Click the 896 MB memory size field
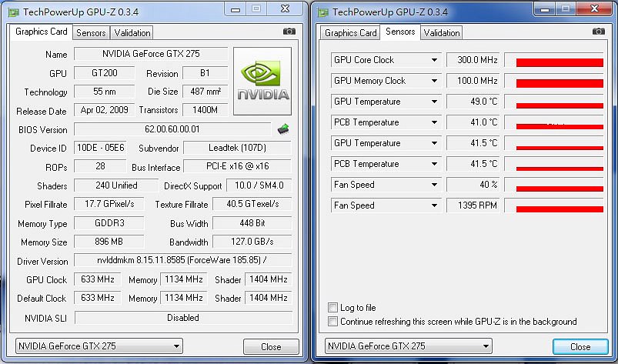This screenshot has height=364, width=618. [109, 242]
